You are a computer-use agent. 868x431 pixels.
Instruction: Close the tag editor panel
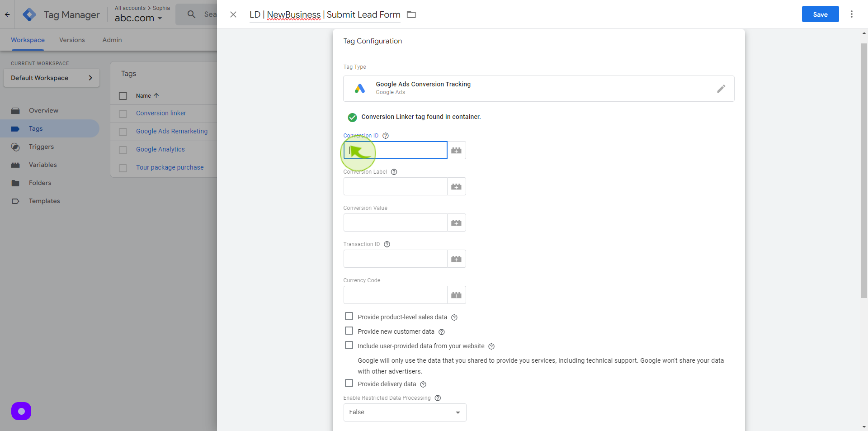[x=233, y=14]
